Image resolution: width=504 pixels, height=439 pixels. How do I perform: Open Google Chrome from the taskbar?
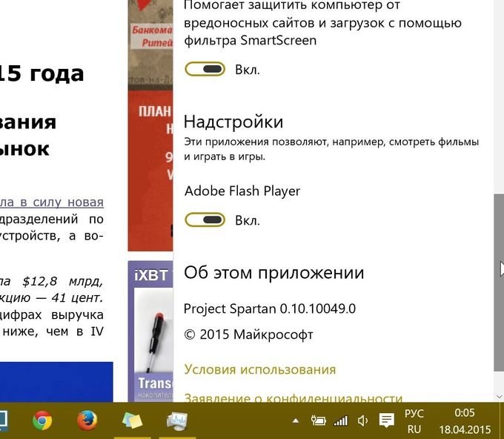pyautogui.click(x=42, y=420)
